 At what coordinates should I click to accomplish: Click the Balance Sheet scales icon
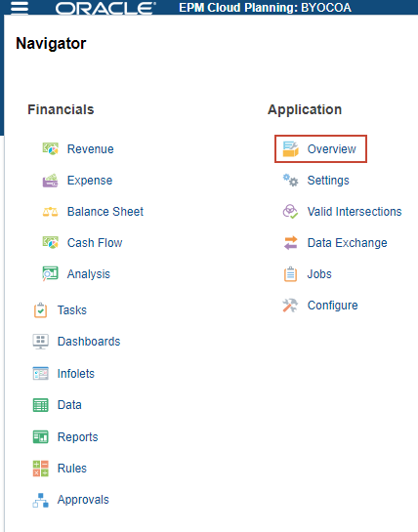tap(50, 212)
